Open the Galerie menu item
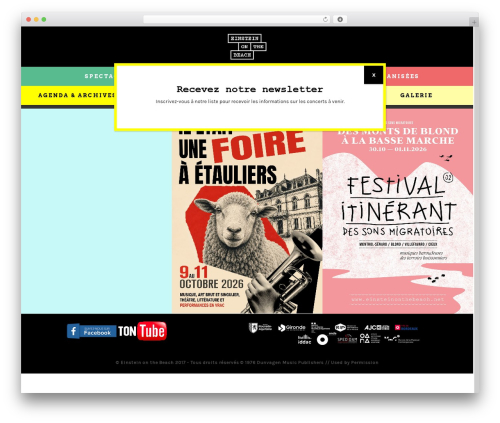The height and width of the screenshot is (423, 500). 416,95
